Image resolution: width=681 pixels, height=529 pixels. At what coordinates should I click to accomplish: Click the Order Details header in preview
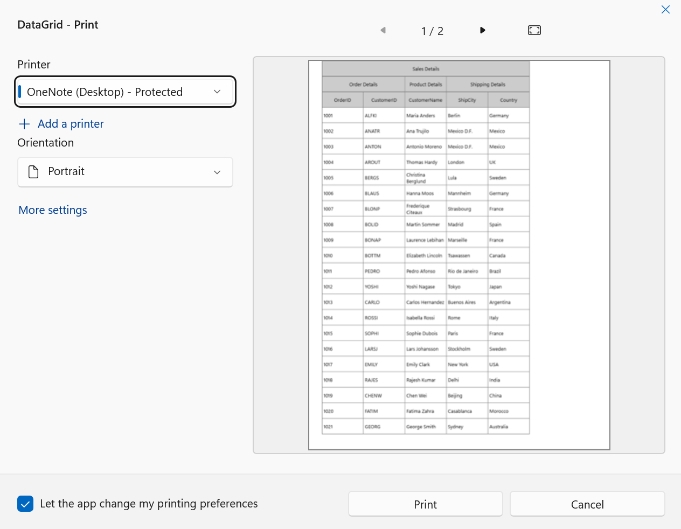pos(363,84)
